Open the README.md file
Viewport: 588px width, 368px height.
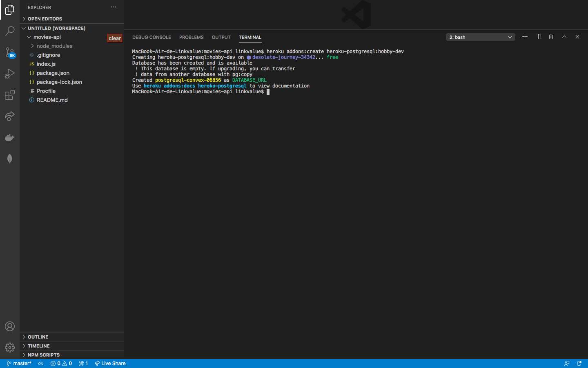(x=72, y=100)
